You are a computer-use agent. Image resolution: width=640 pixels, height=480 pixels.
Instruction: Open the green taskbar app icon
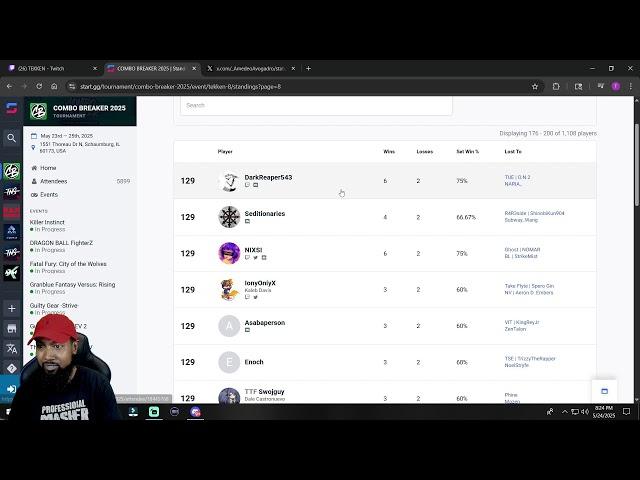154,412
